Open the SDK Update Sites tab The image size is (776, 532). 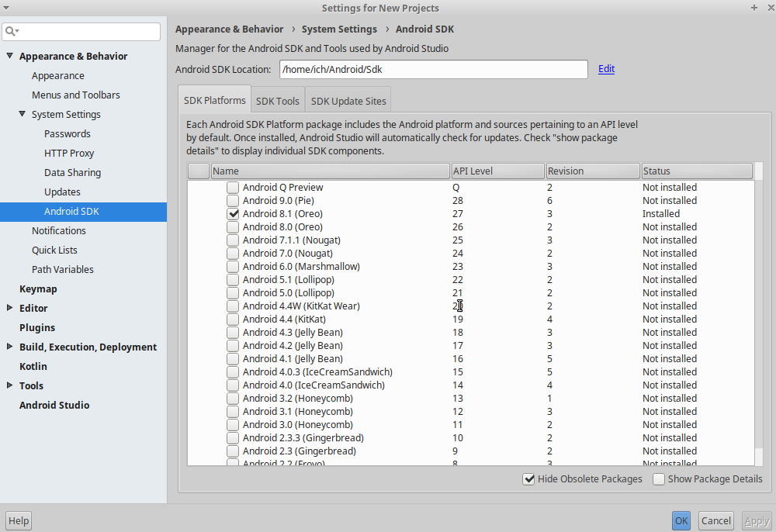348,101
